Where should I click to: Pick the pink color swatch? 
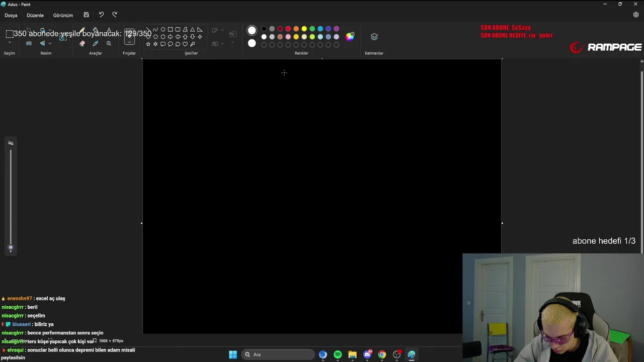pos(288,37)
